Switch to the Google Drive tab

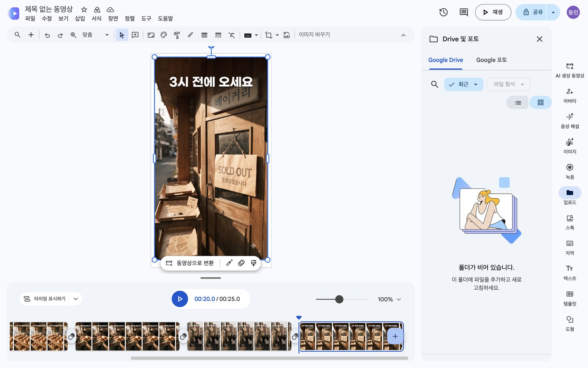tap(445, 60)
